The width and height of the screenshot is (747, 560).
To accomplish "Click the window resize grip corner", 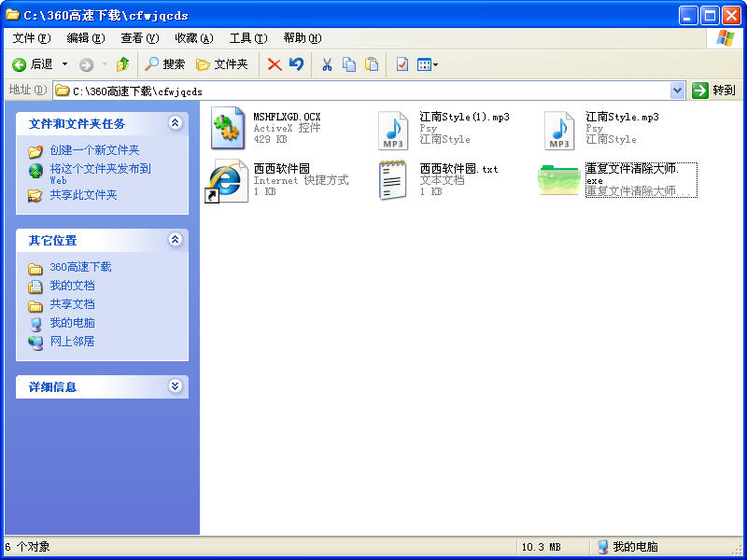I will point(737,550).
